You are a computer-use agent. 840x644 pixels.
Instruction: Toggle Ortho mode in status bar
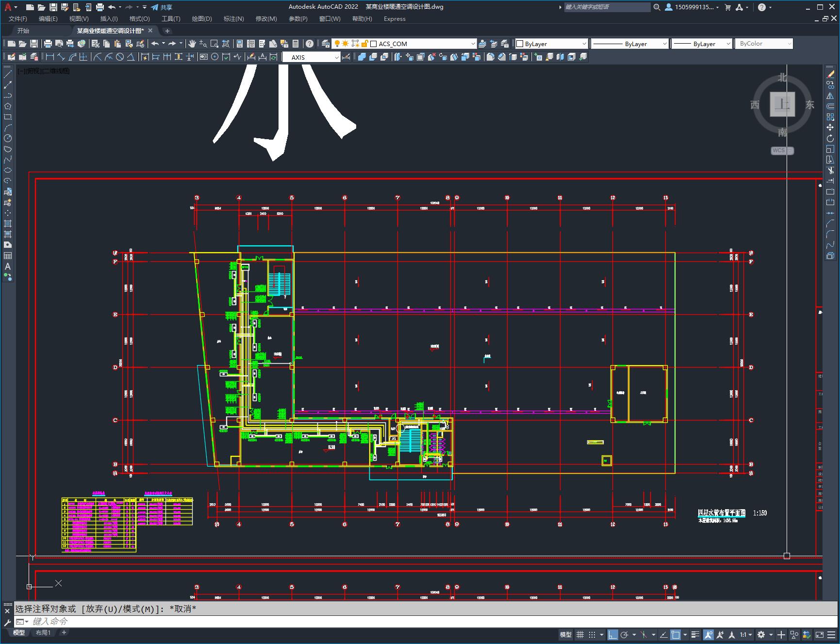coord(613,634)
